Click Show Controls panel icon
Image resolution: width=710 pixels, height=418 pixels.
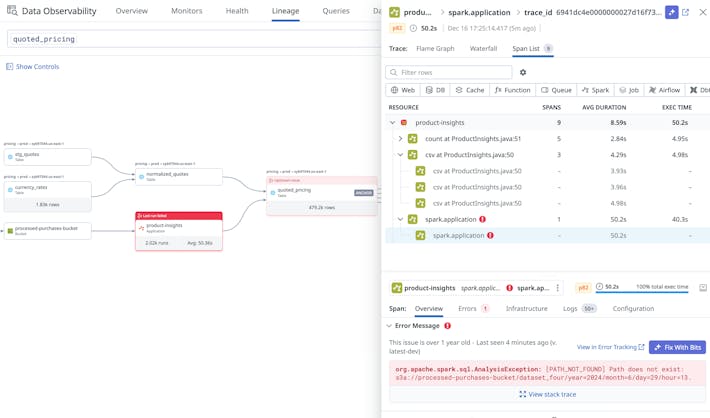10,67
